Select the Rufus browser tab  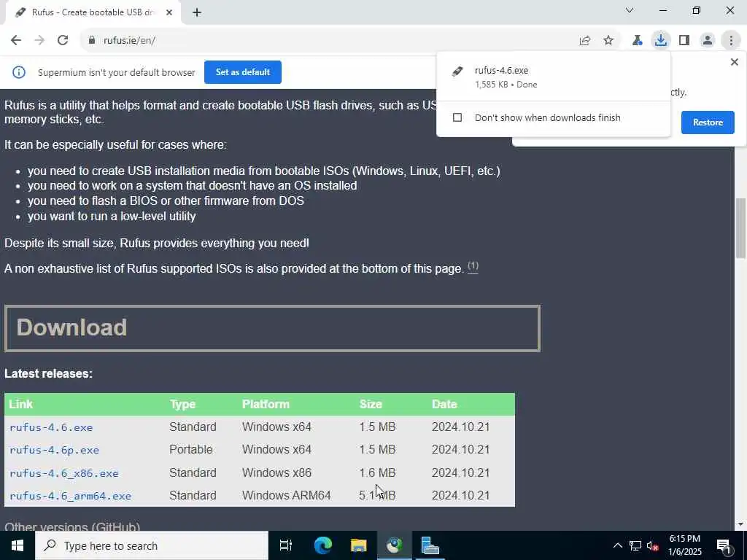(90, 13)
